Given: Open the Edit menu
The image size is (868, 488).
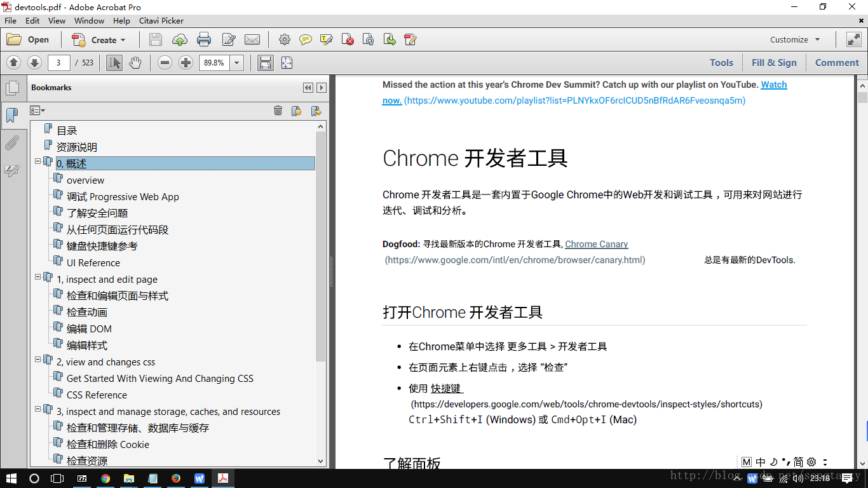Looking at the screenshot, I should click(x=32, y=20).
